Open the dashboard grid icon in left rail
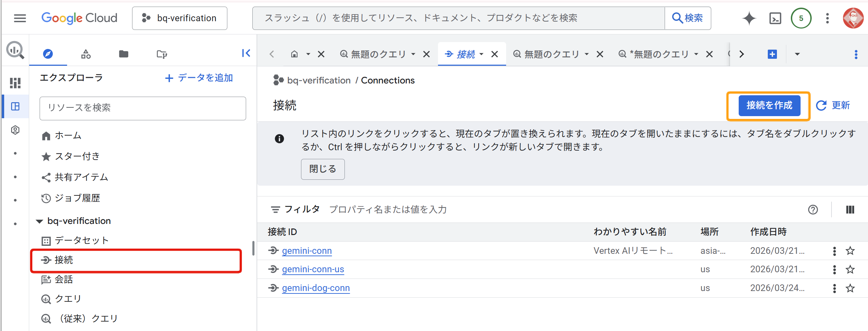868x331 pixels. point(15,83)
